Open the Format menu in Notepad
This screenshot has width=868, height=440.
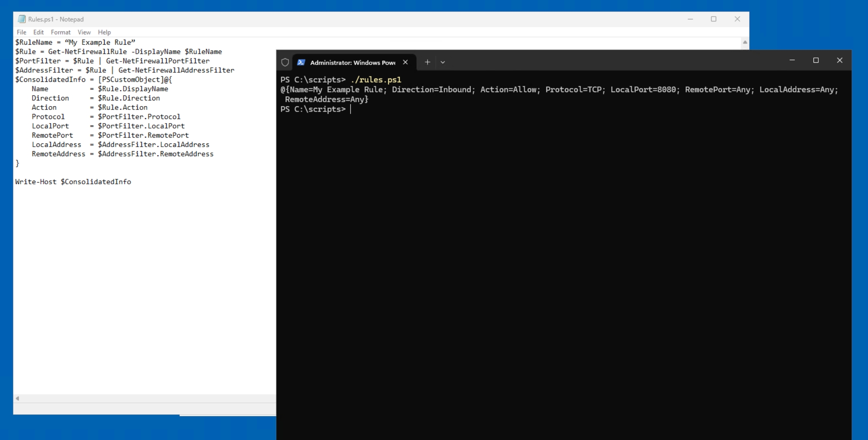coord(60,32)
